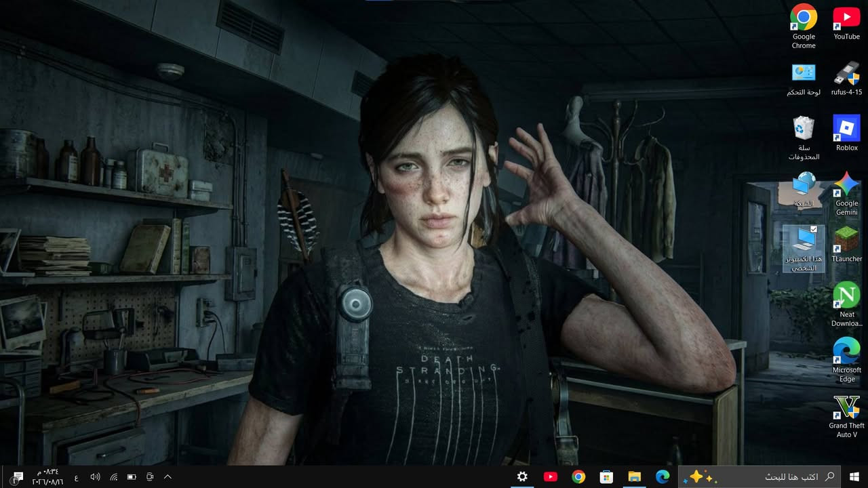
Task: Open Settings from the taskbar
Action: 522,477
